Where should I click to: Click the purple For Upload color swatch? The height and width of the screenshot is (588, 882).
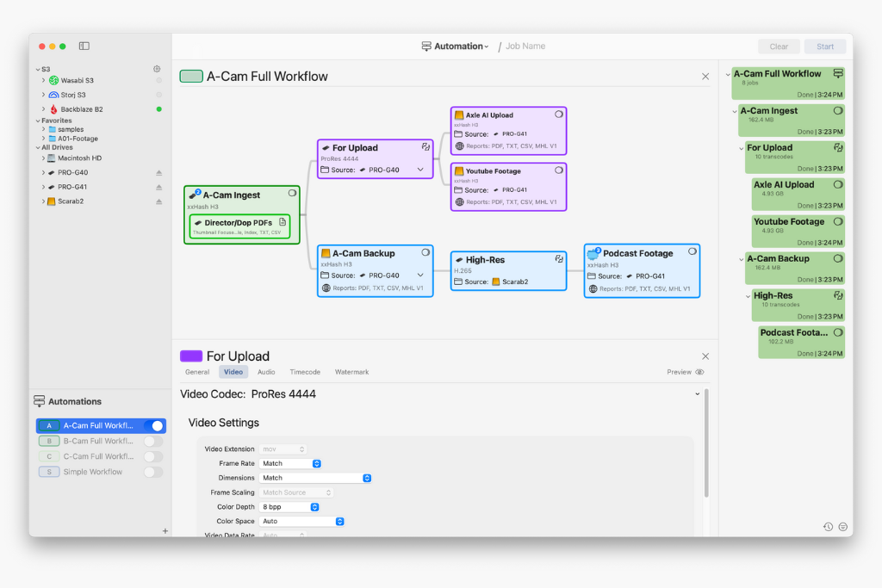pyautogui.click(x=191, y=356)
